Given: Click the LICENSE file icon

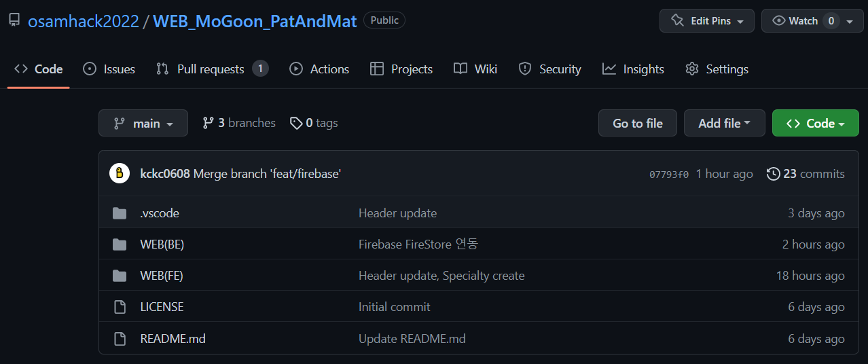Looking at the screenshot, I should pos(120,307).
